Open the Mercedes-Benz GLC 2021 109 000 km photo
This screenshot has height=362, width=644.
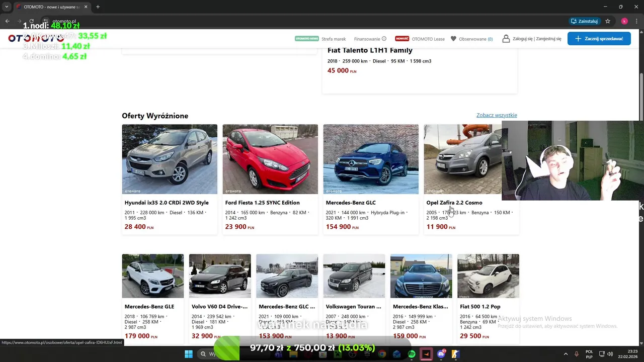[287, 276]
